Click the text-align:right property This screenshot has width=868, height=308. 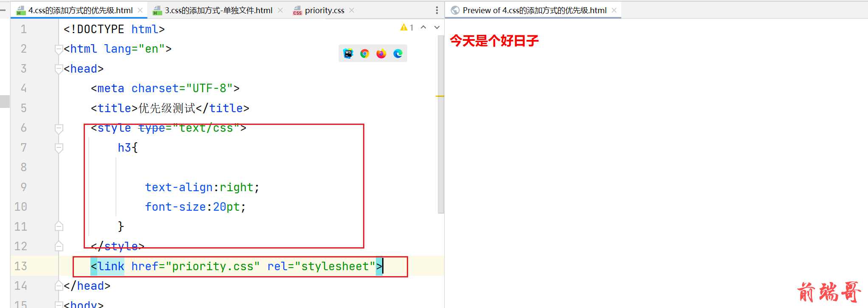coord(202,187)
